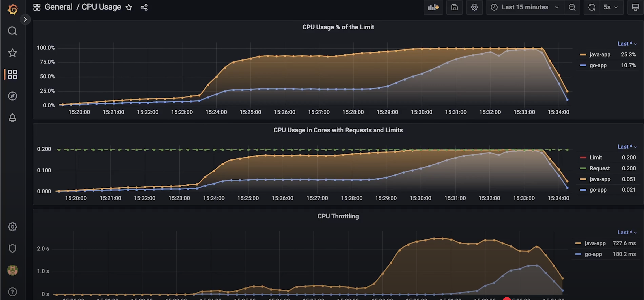Screen dimensions: 644x300
Task: Toggle java-app series in CPU Throttling legend
Action: pyautogui.click(x=595, y=243)
